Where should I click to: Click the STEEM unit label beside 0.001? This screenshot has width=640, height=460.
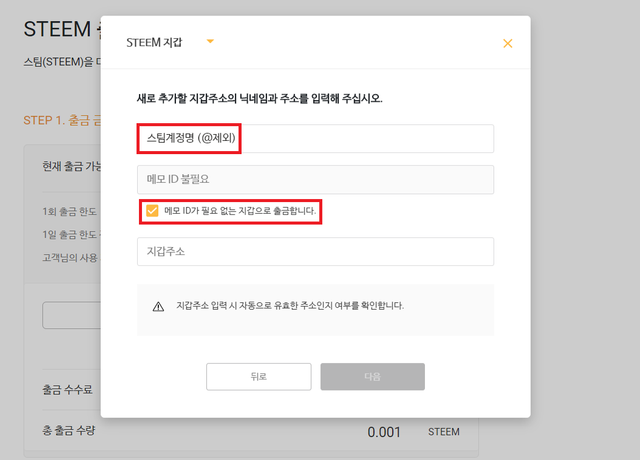click(444, 432)
